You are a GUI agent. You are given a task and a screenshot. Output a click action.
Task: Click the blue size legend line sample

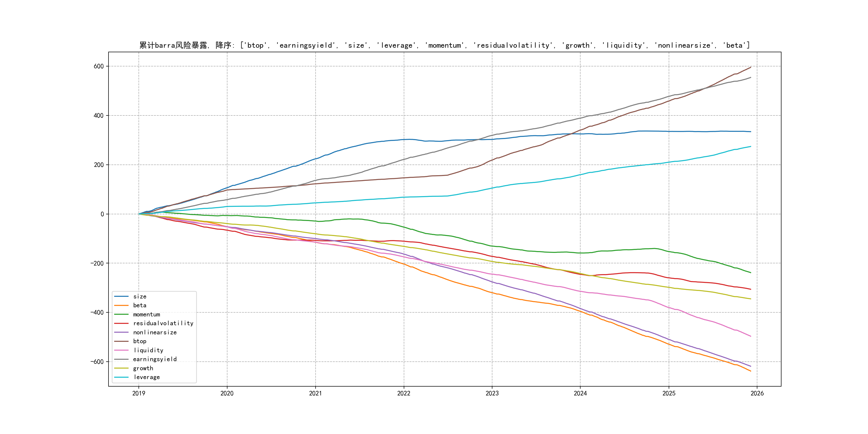(121, 297)
